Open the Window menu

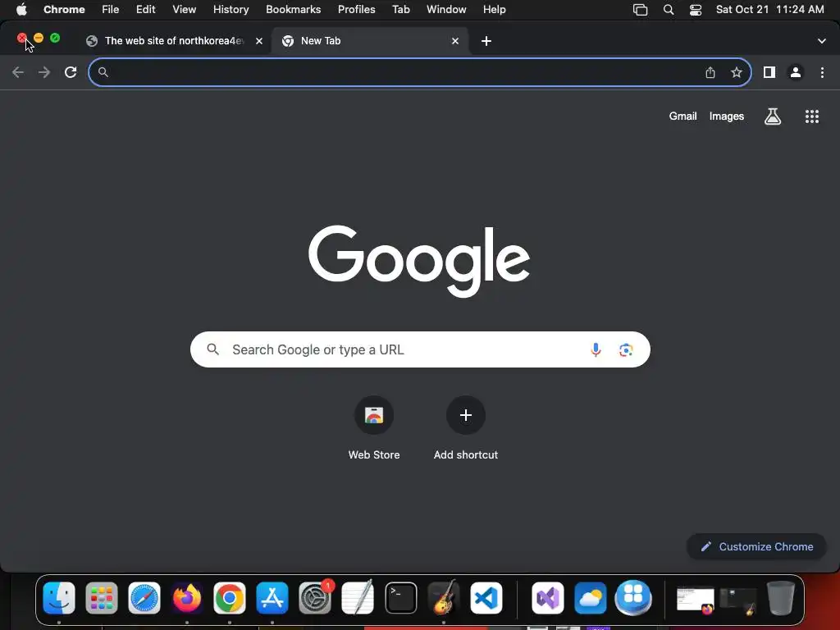click(x=446, y=10)
